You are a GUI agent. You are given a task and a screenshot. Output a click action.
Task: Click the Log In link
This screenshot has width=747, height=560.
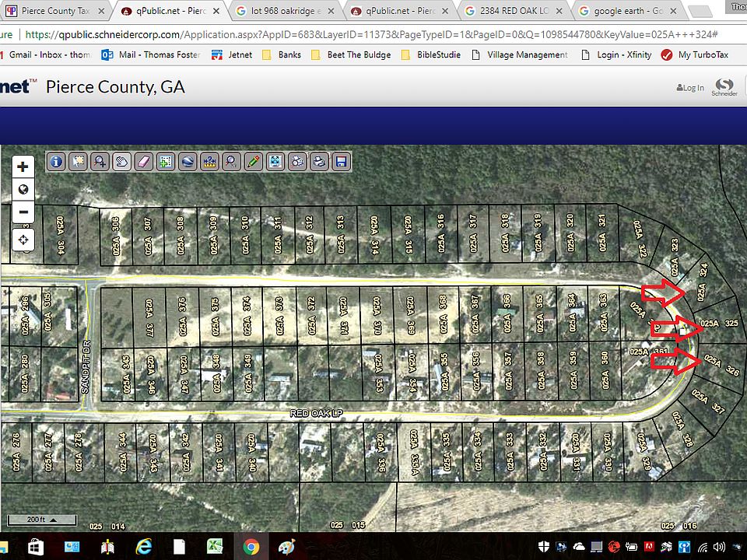point(690,88)
